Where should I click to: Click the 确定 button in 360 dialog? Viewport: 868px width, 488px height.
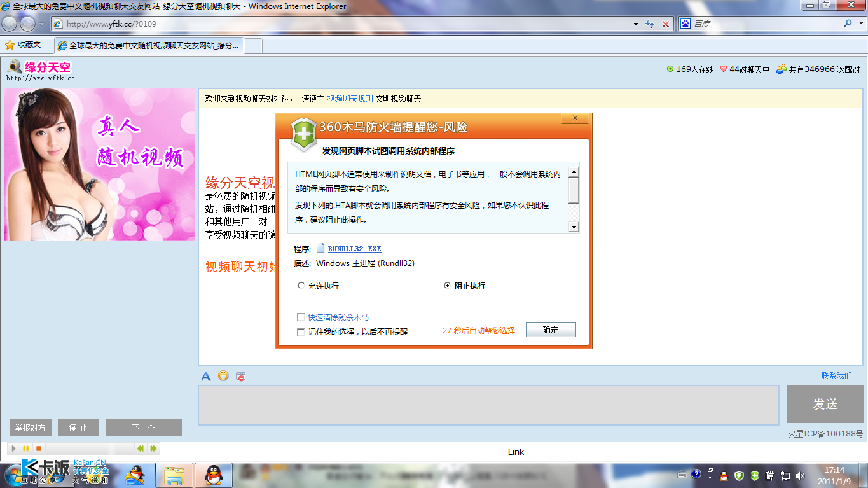(551, 330)
